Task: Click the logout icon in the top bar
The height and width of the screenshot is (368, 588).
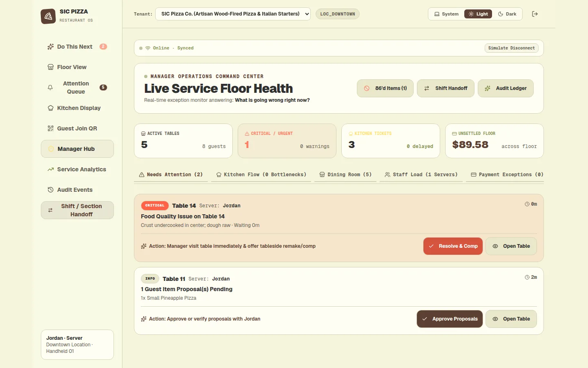Action: coord(535,14)
